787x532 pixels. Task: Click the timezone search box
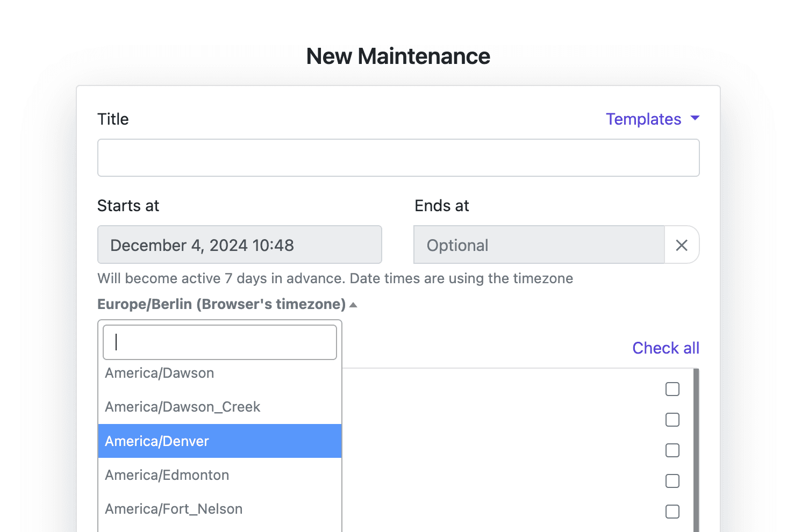219,342
